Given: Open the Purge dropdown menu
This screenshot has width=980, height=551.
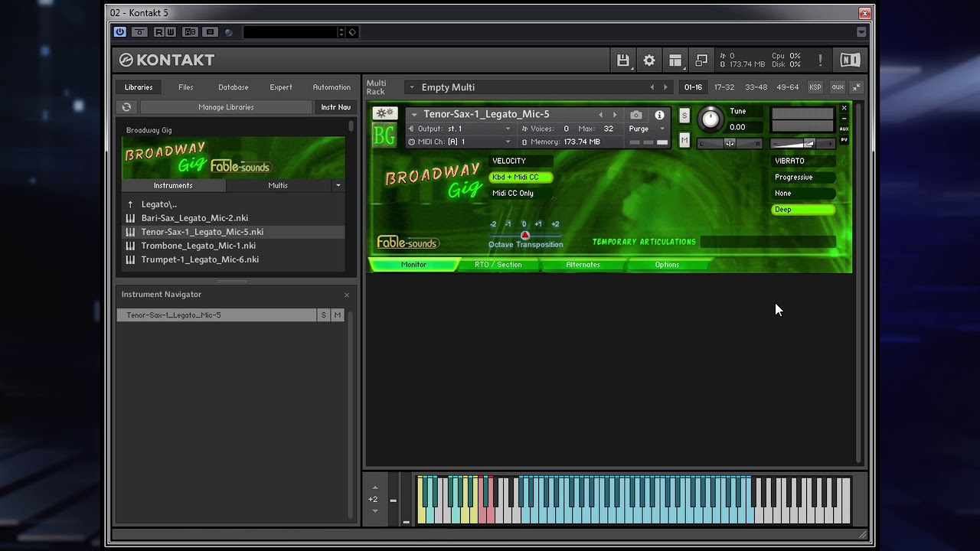Looking at the screenshot, I should click(x=647, y=129).
